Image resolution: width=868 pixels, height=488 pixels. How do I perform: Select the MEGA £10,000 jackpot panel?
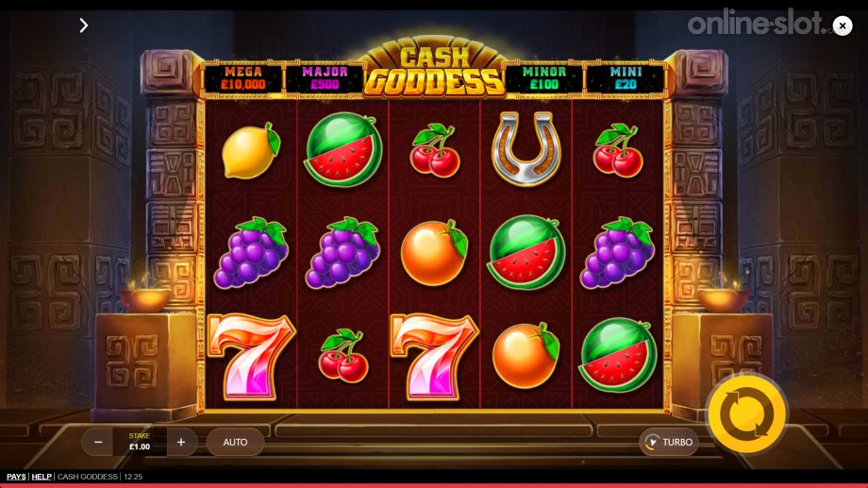[x=243, y=78]
